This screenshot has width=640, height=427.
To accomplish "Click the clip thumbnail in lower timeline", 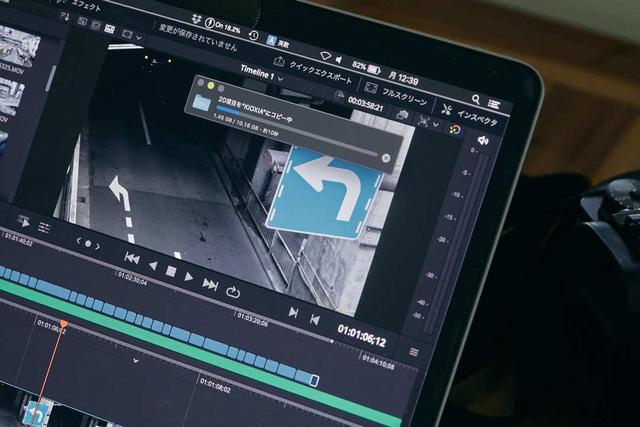I will point(38,412).
